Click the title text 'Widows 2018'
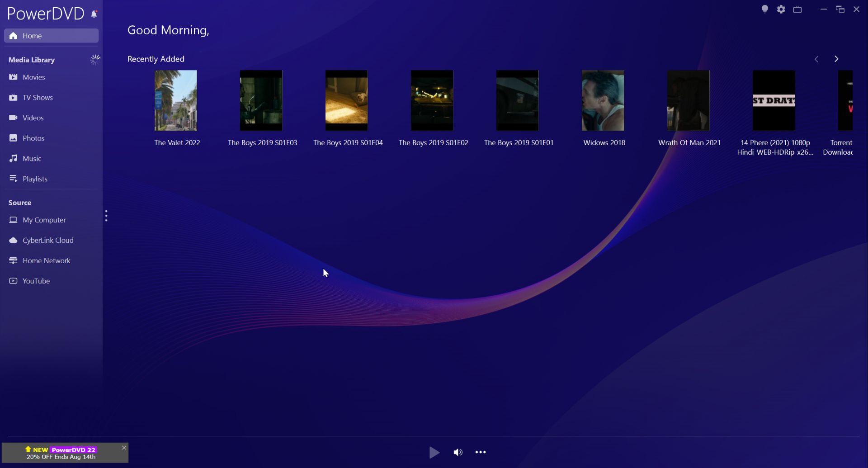The height and width of the screenshot is (468, 868). point(604,143)
